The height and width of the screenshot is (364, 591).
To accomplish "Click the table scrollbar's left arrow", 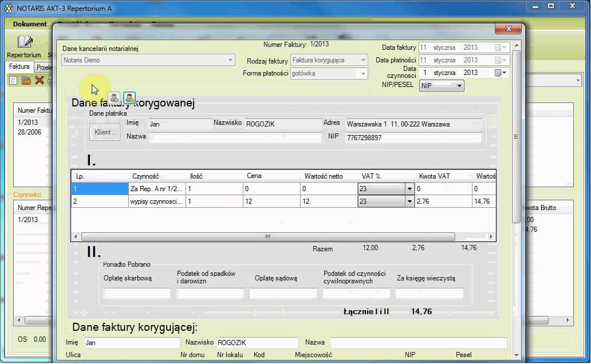I will click(x=76, y=236).
